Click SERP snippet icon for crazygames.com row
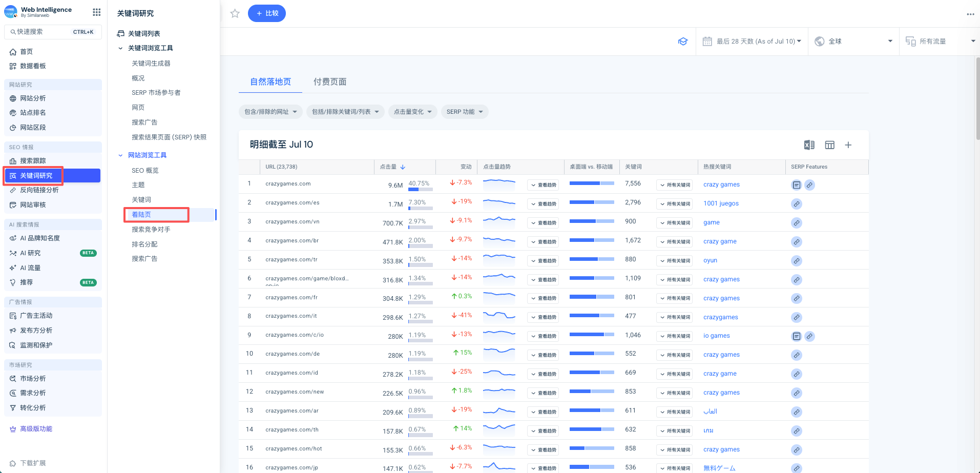This screenshot has height=473, width=980. [796, 185]
